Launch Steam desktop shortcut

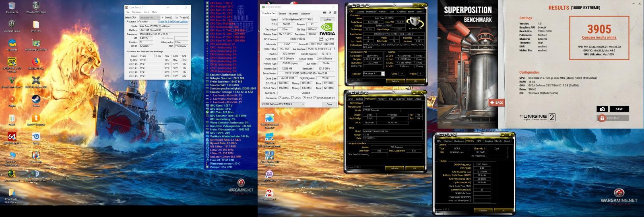pyautogui.click(x=36, y=100)
